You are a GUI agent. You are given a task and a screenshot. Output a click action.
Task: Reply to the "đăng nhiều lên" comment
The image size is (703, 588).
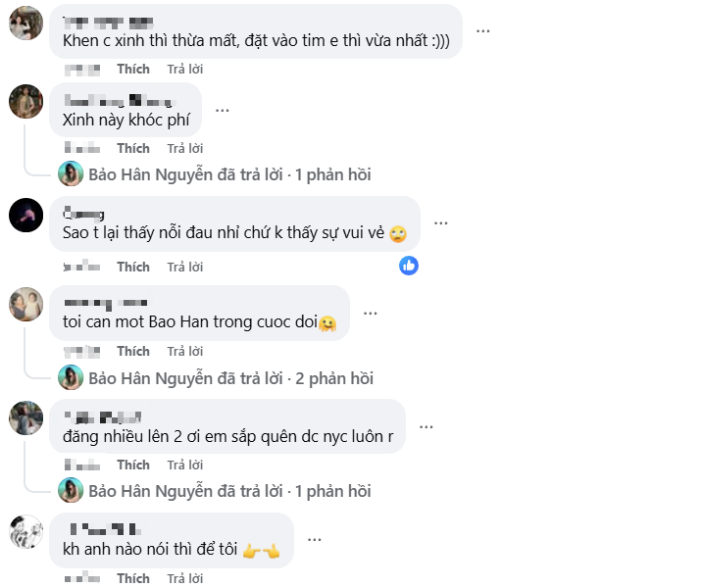(184, 465)
